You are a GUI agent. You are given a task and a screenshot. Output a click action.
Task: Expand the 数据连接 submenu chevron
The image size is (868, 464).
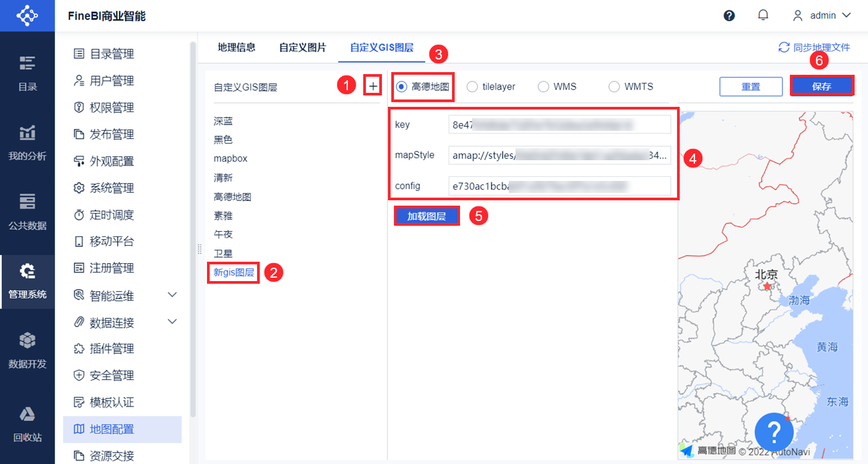172,322
